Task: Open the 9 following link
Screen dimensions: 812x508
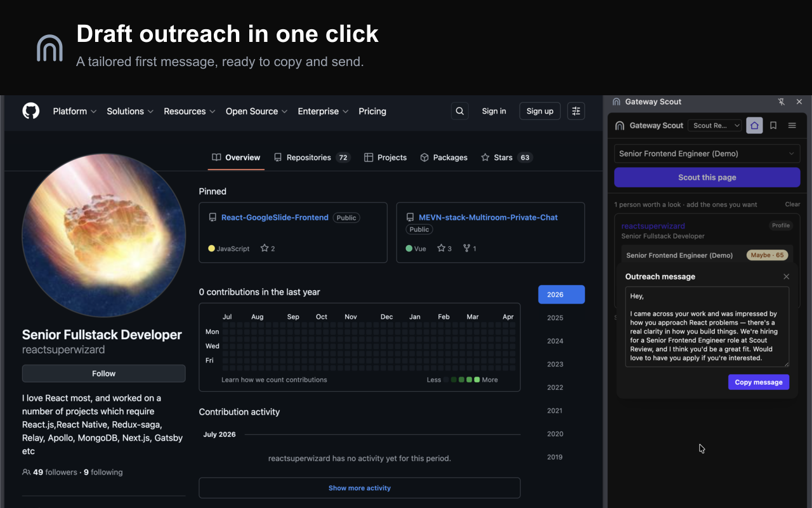Action: [x=103, y=472]
